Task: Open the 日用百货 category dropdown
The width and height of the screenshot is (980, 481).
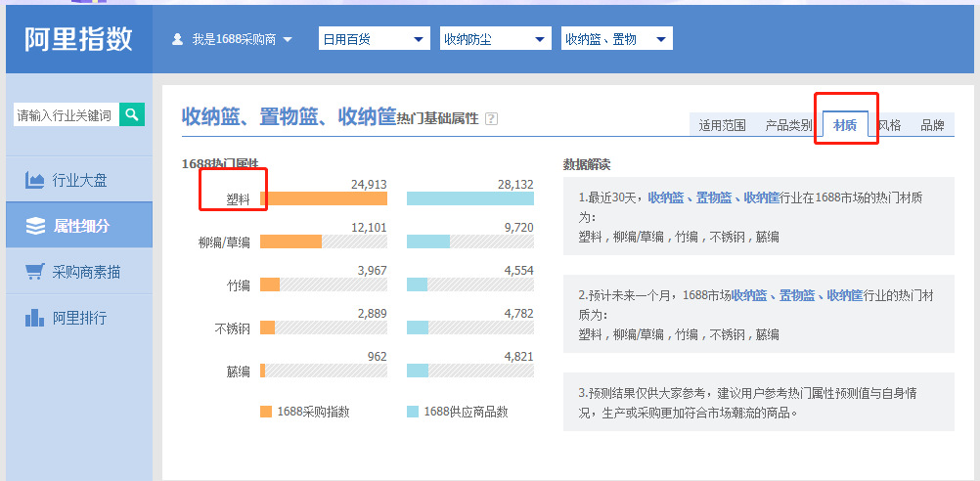Action: [375, 39]
